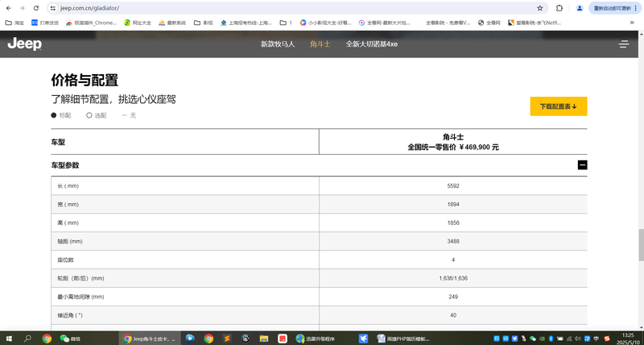Open the 影视 bookmark folder
The height and width of the screenshot is (345, 644).
pyautogui.click(x=204, y=23)
